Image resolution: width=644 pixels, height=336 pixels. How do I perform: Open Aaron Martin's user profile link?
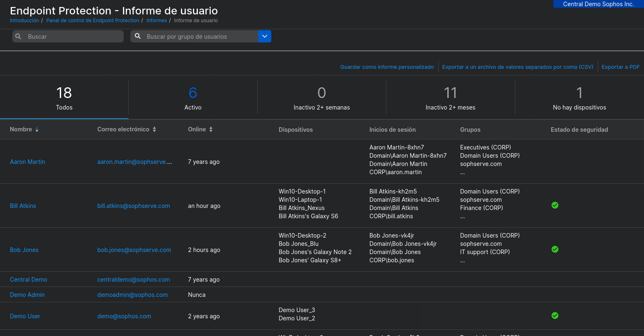pos(27,162)
